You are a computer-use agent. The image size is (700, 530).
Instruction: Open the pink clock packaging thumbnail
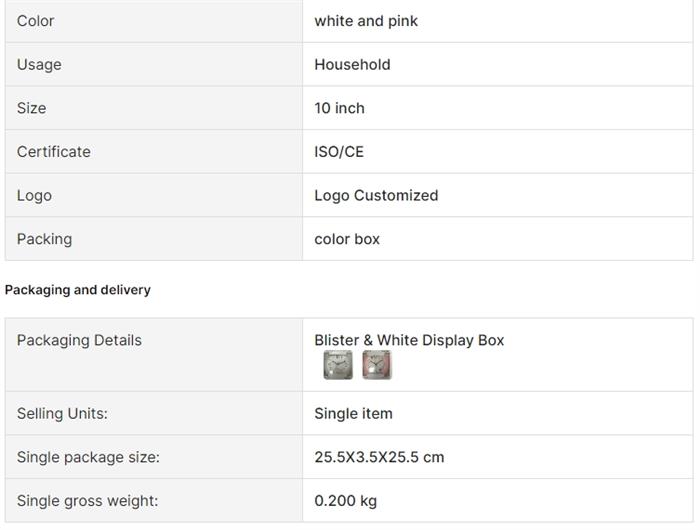[x=377, y=365]
